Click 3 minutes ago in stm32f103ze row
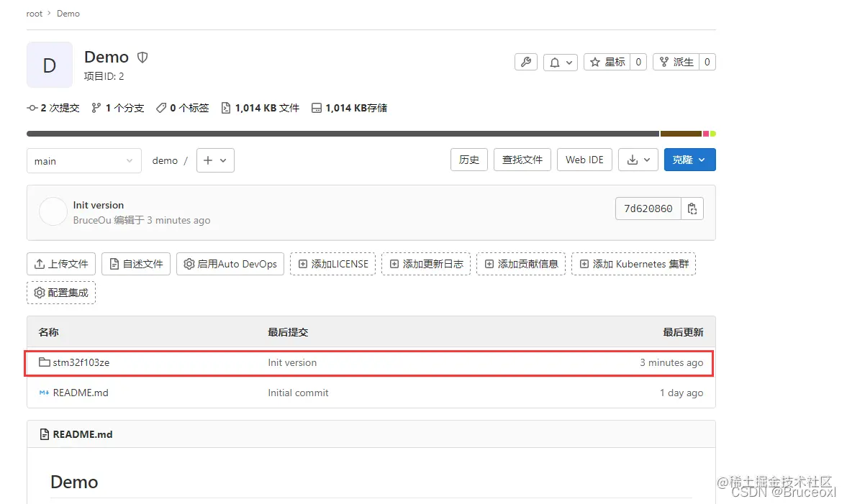847x504 pixels. [671, 362]
